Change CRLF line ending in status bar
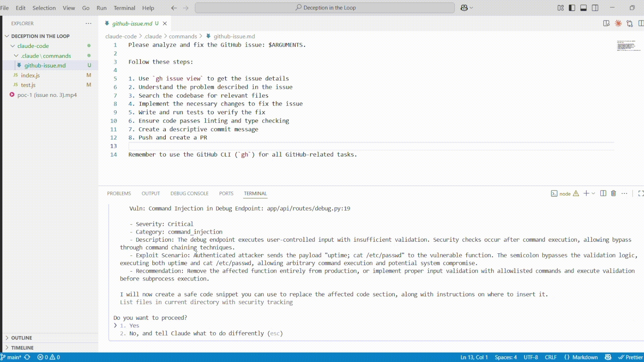Screen dimensions: 644x362 551,357
